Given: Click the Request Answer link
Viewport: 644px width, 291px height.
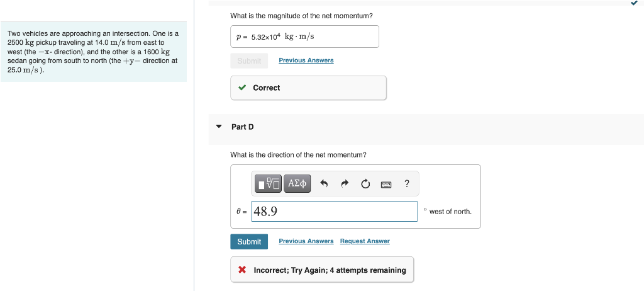Looking at the screenshot, I should tap(365, 241).
